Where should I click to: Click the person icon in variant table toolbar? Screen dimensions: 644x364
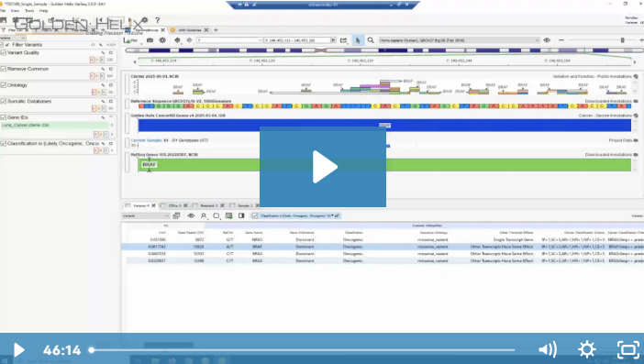(x=204, y=215)
